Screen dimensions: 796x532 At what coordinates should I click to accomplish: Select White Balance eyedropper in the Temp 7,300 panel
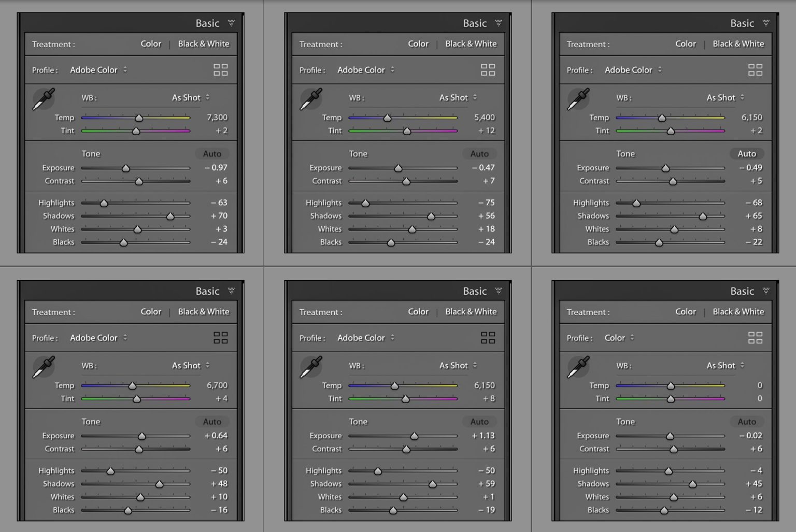pyautogui.click(x=44, y=99)
